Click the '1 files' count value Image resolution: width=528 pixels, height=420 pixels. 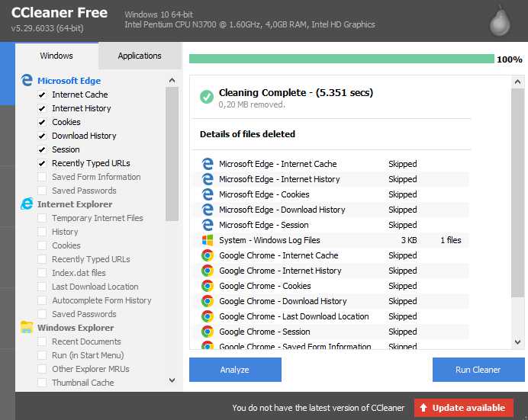(x=451, y=240)
